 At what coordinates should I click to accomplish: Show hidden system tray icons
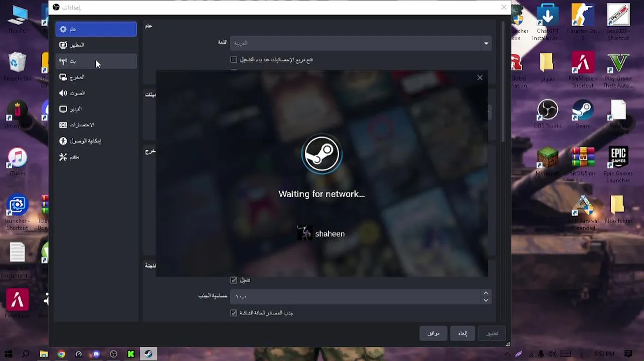(x=507, y=354)
